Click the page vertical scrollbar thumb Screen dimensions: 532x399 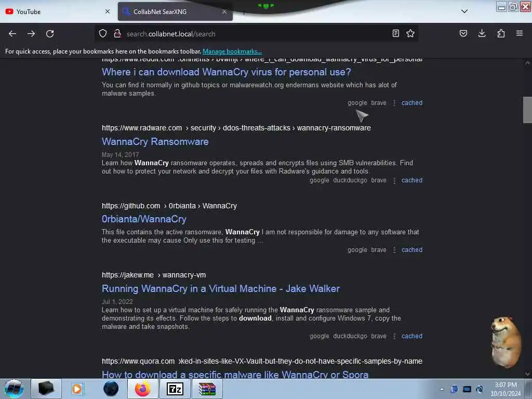coord(527,110)
